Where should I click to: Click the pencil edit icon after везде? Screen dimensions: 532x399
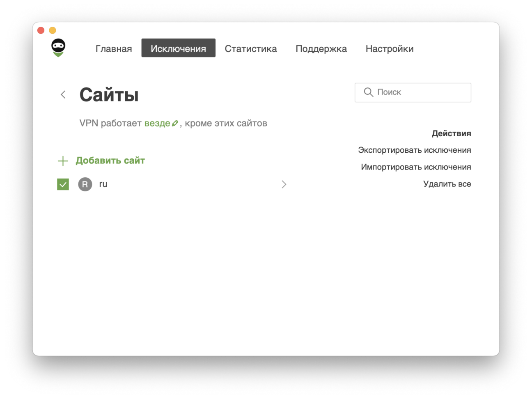[x=175, y=124]
